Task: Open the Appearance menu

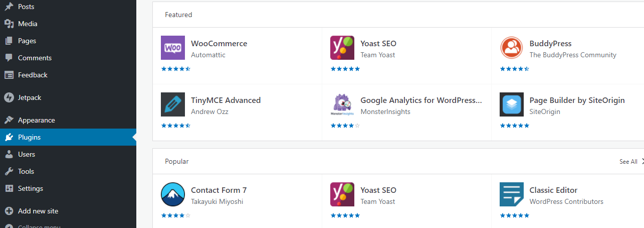Action: tap(36, 120)
